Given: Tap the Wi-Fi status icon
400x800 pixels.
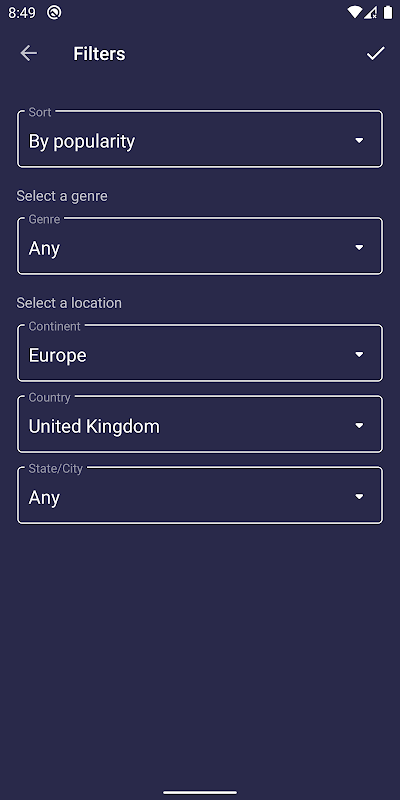Looking at the screenshot, I should (354, 12).
